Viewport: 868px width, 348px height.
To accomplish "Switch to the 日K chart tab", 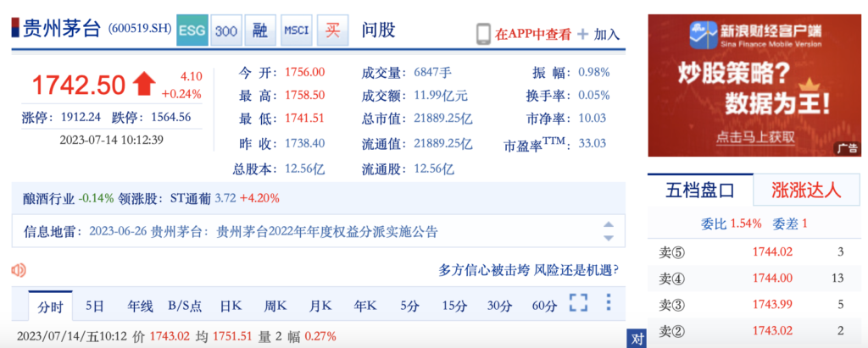I will pyautogui.click(x=231, y=306).
